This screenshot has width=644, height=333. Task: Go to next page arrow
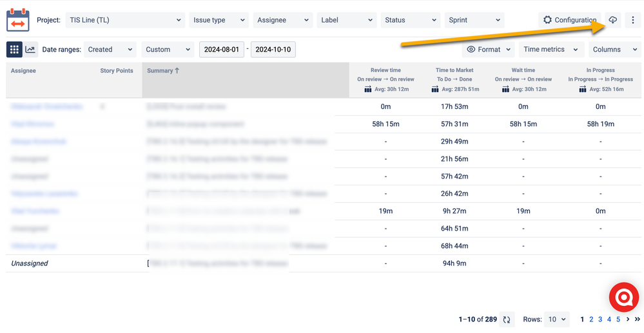(x=628, y=319)
